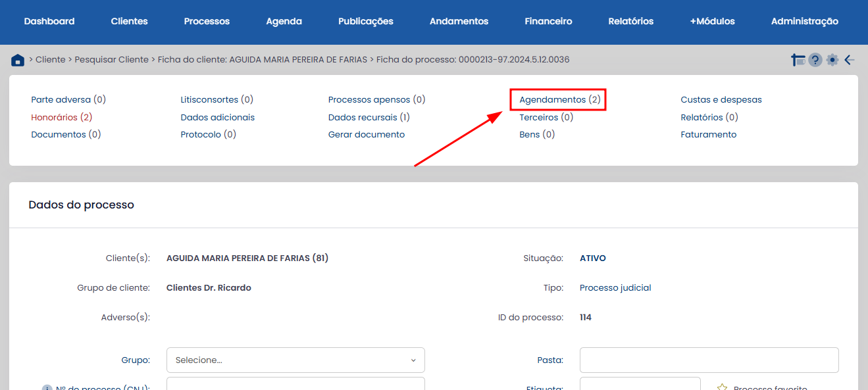Click the Pasta input field
This screenshot has height=390, width=868.
point(709,360)
